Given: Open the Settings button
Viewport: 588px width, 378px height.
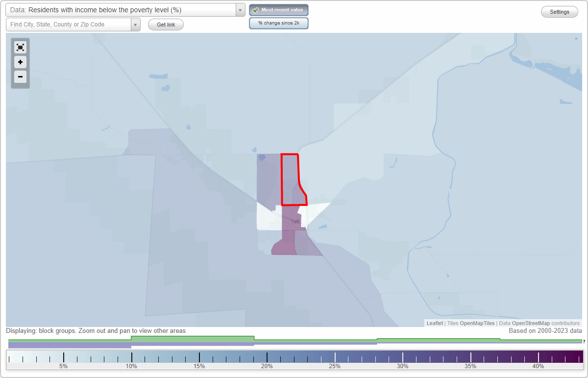Looking at the screenshot, I should click(x=559, y=11).
